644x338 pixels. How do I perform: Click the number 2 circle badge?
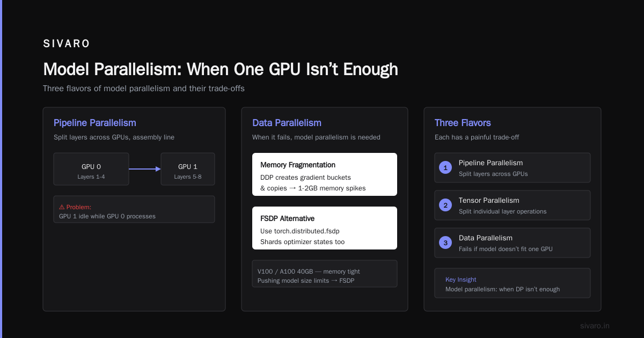point(445,205)
